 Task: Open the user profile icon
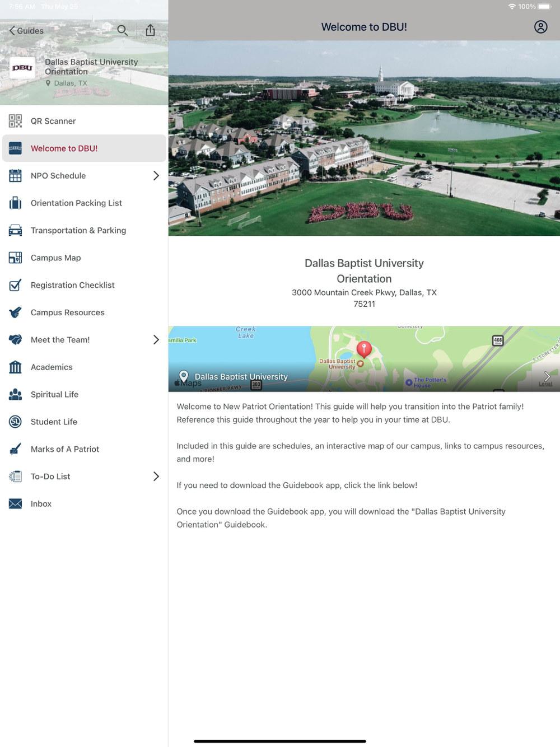click(540, 27)
